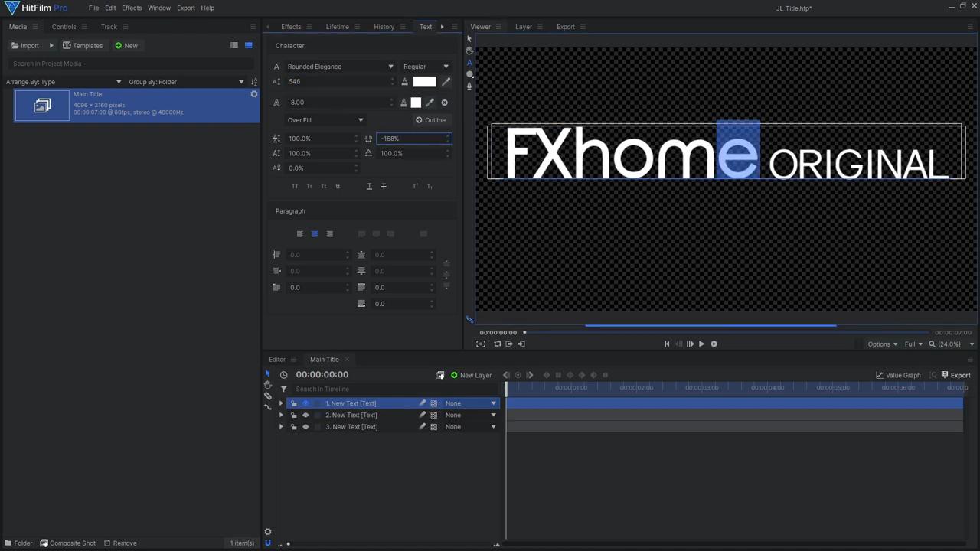Viewport: 980px width, 551px height.
Task: Play the viewer preview
Action: coord(701,344)
